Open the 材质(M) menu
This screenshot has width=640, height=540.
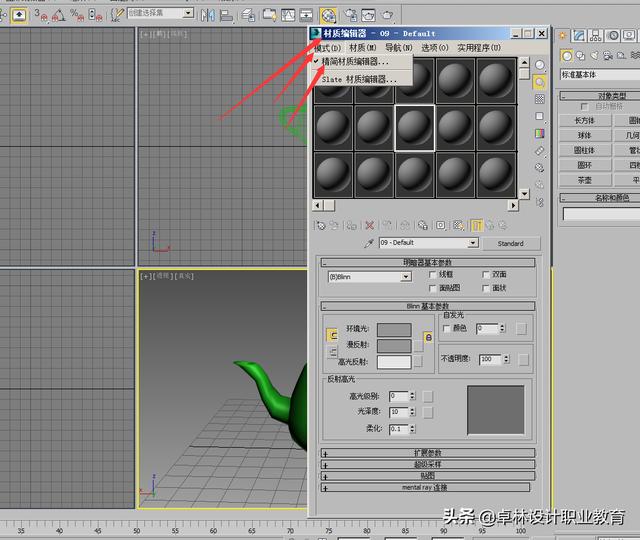tap(362, 48)
